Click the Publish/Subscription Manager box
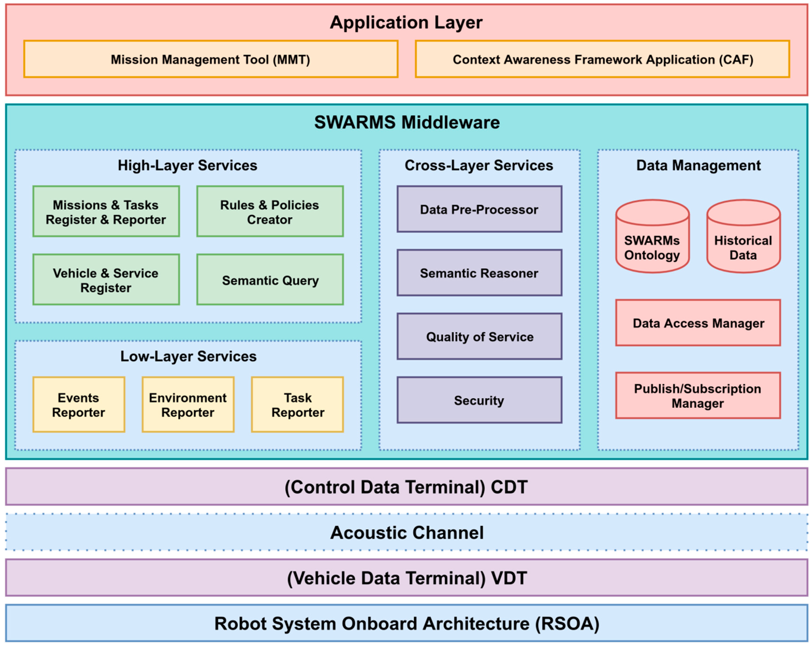Screen dimensions: 812x646 (698, 395)
